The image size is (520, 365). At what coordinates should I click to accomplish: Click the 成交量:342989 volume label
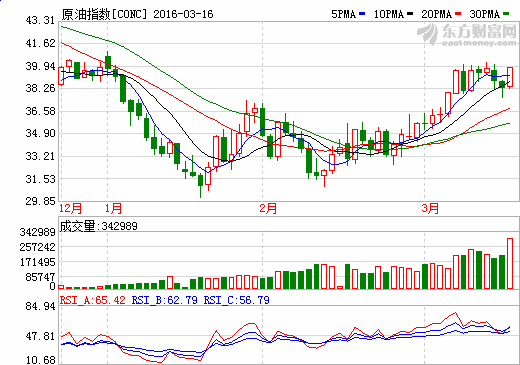[x=98, y=226]
